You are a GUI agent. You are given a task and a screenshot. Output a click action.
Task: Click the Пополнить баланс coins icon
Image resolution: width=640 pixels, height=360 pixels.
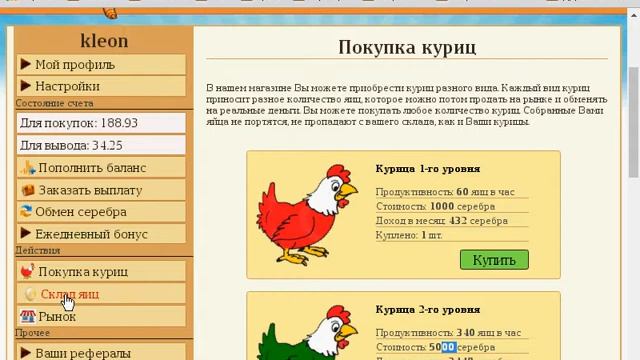click(28, 168)
